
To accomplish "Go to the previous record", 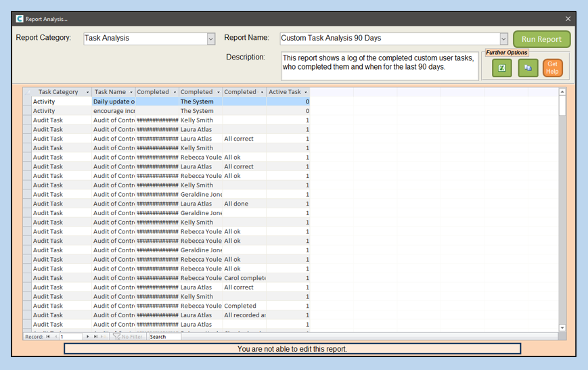I will point(55,336).
